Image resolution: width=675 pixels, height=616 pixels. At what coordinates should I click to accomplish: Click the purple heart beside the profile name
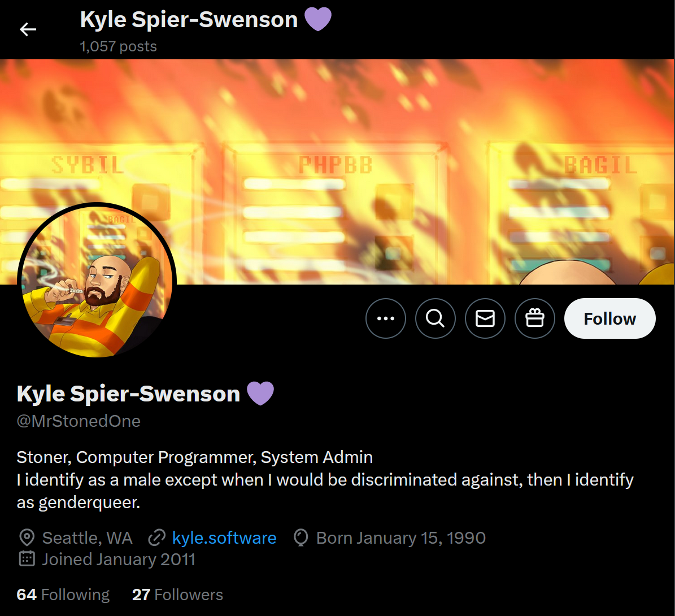coord(260,393)
